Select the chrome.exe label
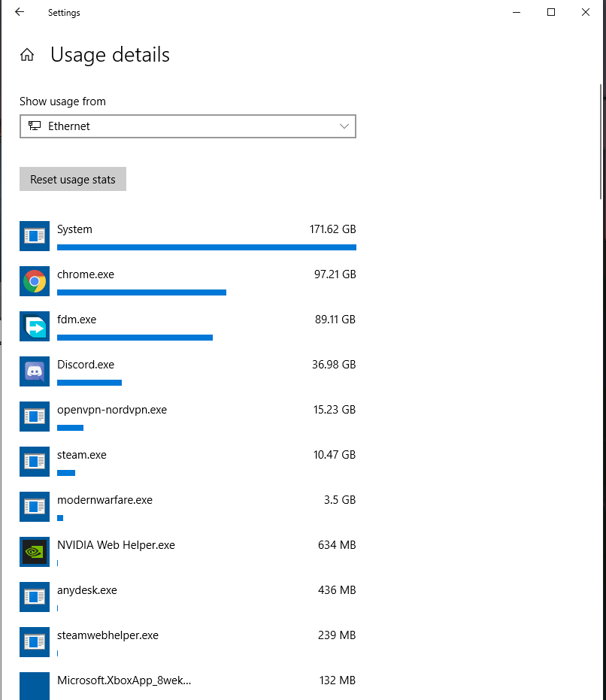This screenshot has width=606, height=700. tap(86, 274)
